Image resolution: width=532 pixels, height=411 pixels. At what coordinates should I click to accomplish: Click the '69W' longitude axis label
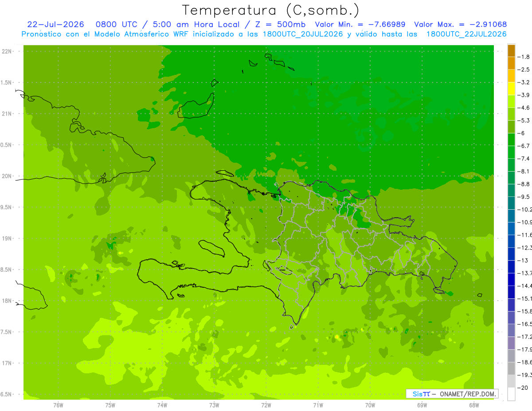(422, 405)
